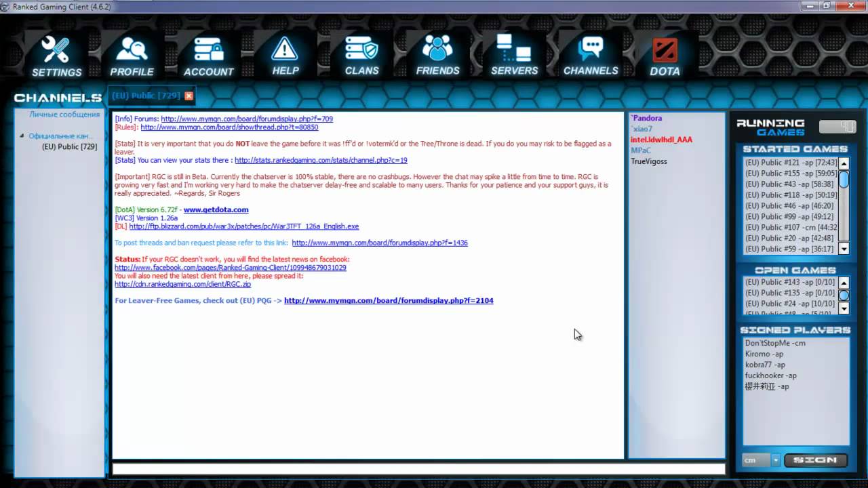Open the ban request forum link f=1436

pos(380,243)
